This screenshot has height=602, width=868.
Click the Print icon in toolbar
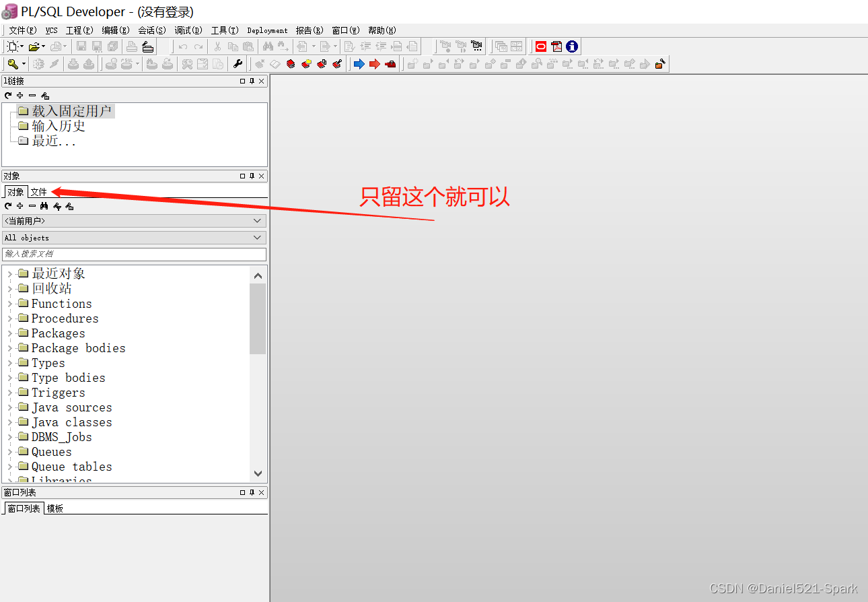click(x=132, y=46)
